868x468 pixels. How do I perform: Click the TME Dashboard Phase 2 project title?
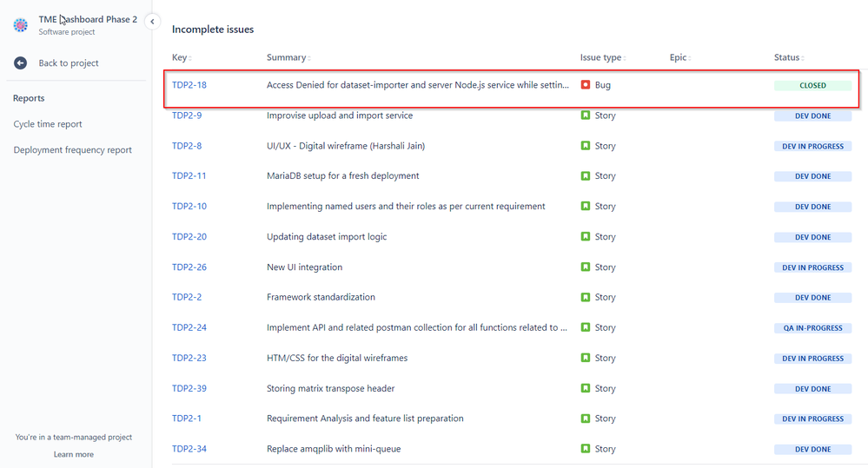(x=88, y=19)
